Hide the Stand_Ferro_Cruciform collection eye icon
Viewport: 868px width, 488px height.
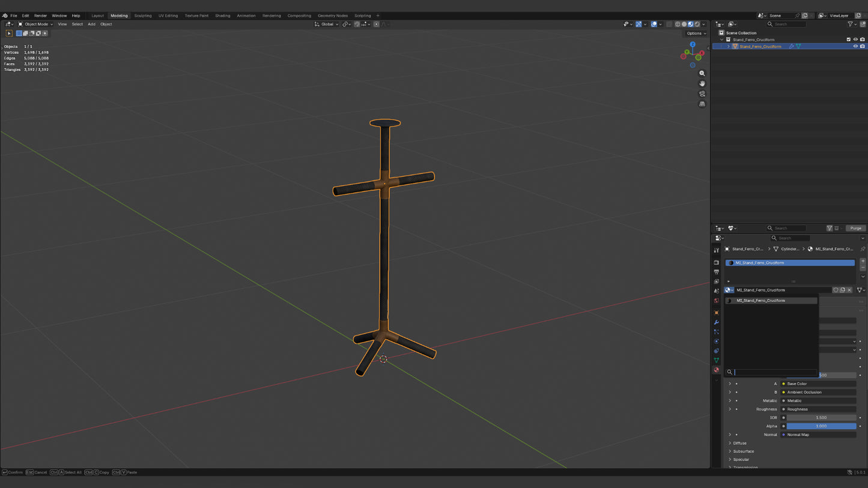(x=855, y=40)
